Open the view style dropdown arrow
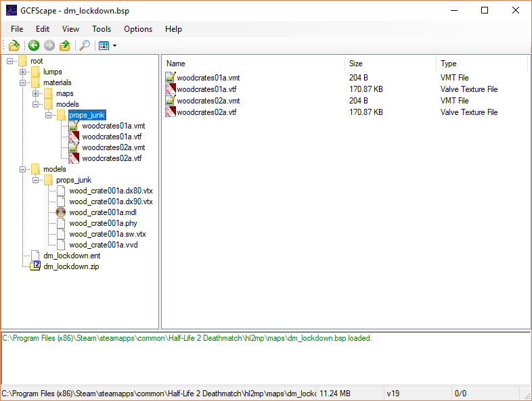532x401 pixels. 114,45
